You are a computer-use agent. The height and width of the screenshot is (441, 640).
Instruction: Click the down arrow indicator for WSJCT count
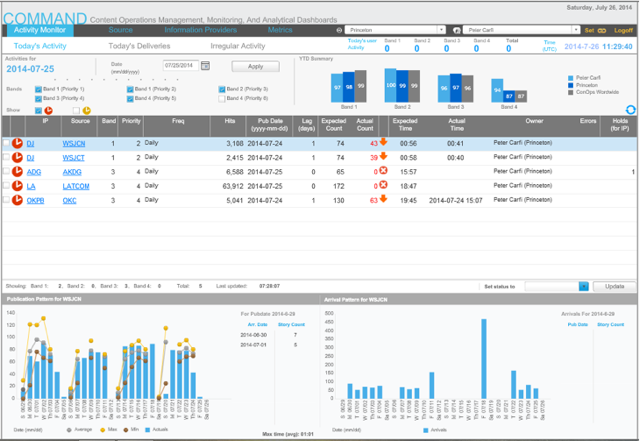pos(383,156)
